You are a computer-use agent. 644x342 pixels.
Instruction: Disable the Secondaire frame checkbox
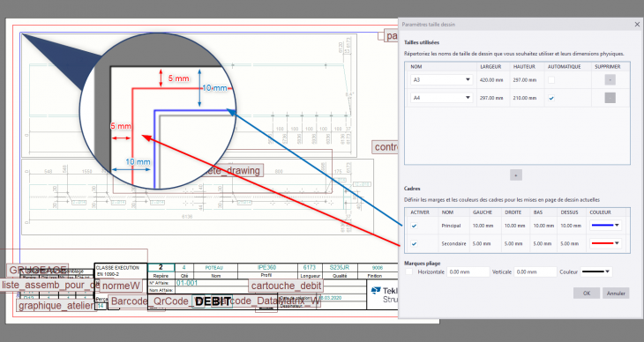pos(414,243)
